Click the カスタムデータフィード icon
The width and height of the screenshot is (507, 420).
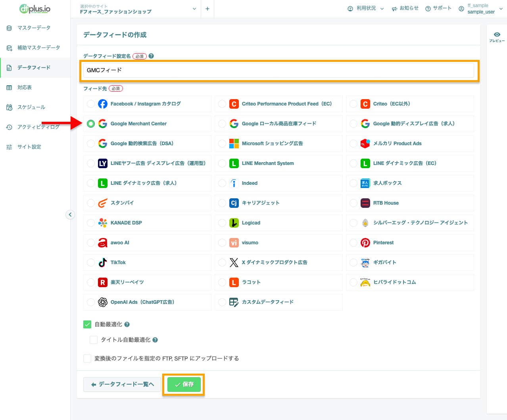point(234,302)
